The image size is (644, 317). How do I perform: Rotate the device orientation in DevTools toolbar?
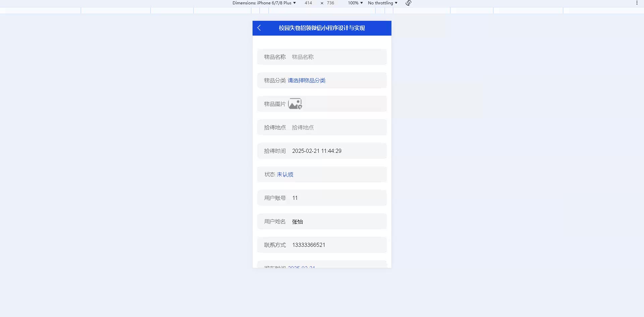408,3
